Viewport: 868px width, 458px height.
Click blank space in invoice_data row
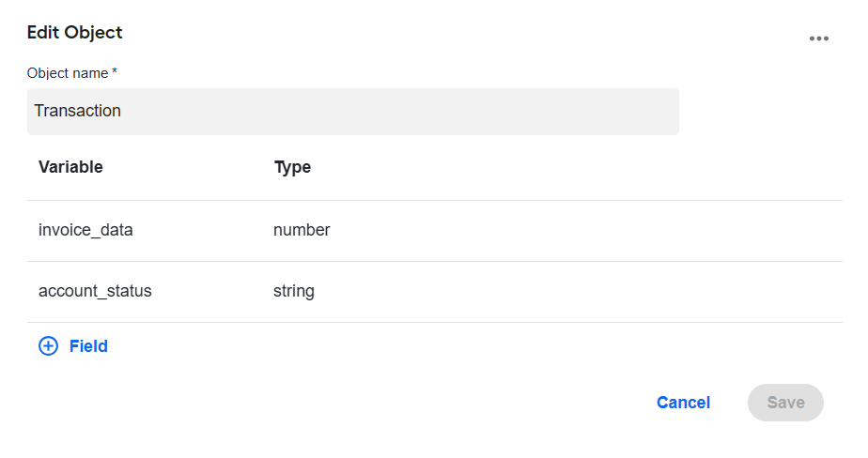click(x=581, y=231)
